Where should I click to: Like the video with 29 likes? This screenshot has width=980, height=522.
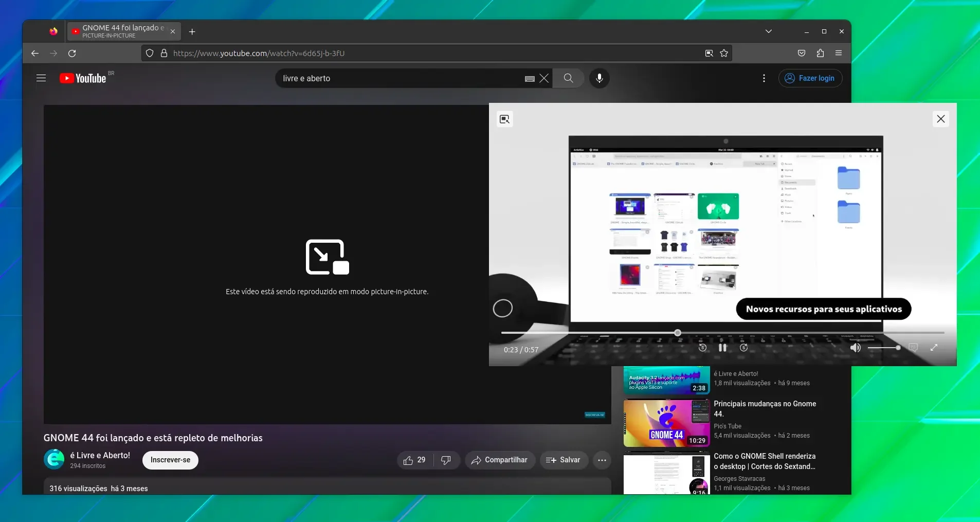[415, 460]
